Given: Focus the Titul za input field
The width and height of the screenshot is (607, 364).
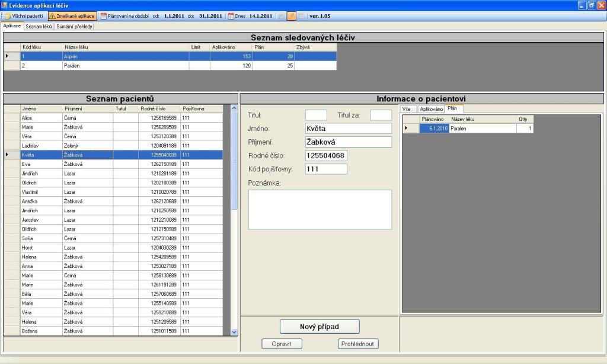Looking at the screenshot, I should tap(381, 115).
